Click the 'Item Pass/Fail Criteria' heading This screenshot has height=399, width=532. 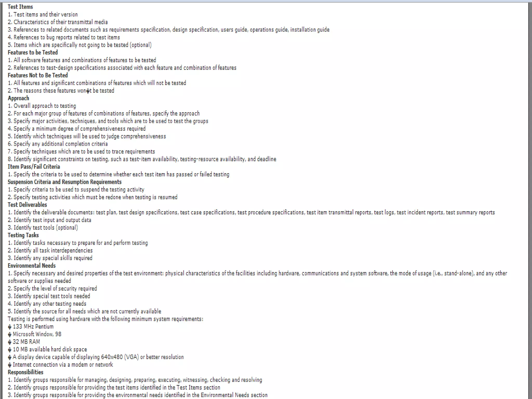coord(34,167)
